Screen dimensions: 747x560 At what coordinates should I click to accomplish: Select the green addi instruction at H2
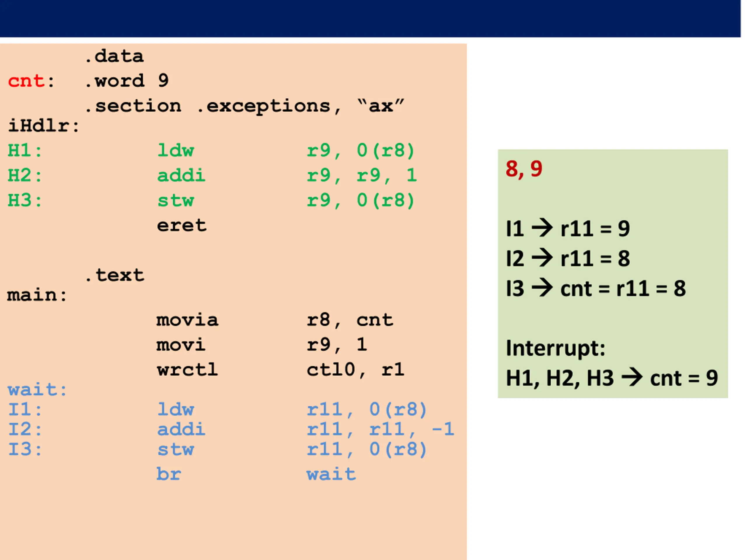point(181,175)
